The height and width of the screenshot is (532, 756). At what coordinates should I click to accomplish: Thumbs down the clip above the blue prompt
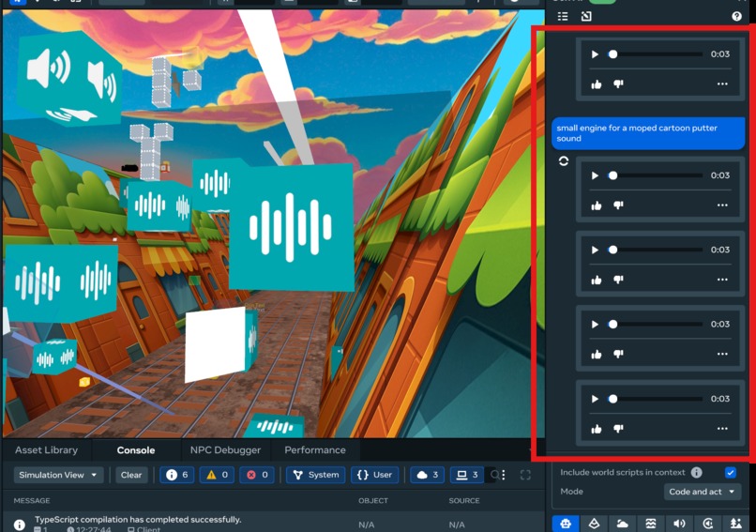tap(619, 84)
